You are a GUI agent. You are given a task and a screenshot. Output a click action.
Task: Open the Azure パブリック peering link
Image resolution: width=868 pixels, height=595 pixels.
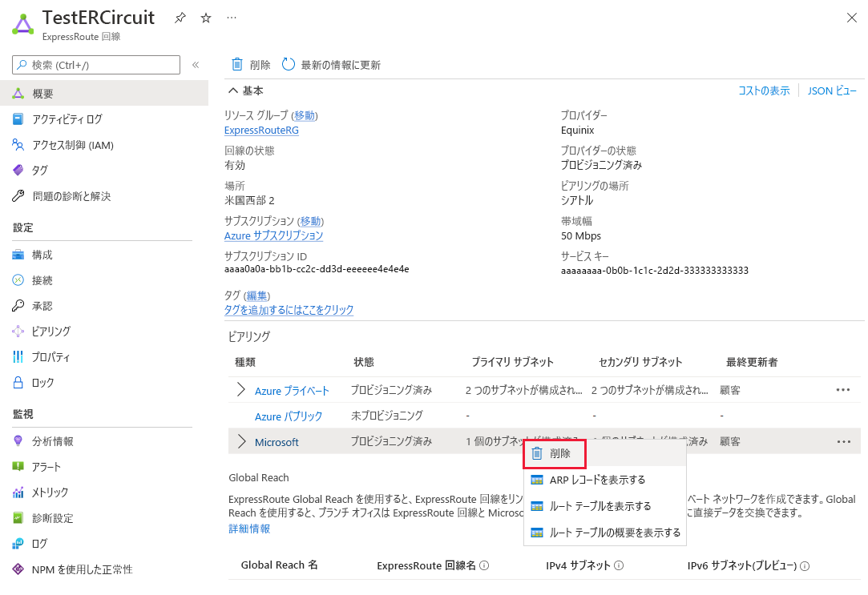point(289,416)
